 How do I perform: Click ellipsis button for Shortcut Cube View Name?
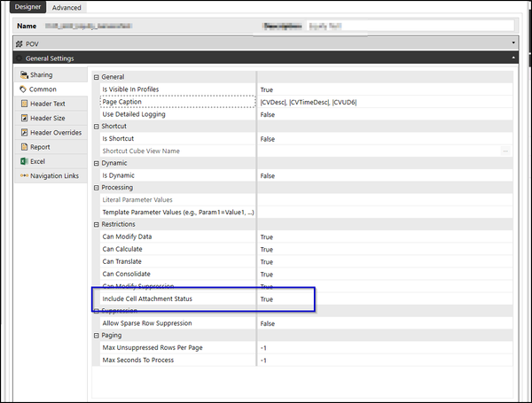point(506,151)
